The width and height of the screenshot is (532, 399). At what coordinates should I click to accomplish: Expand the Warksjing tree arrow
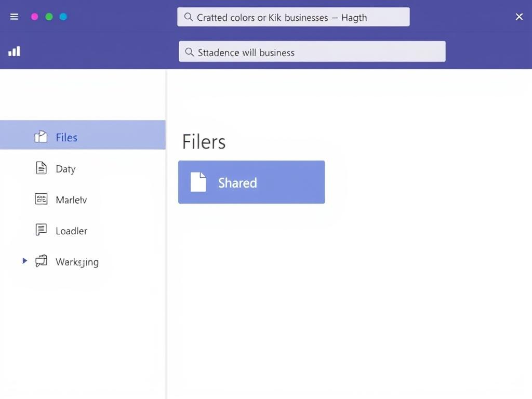click(24, 261)
